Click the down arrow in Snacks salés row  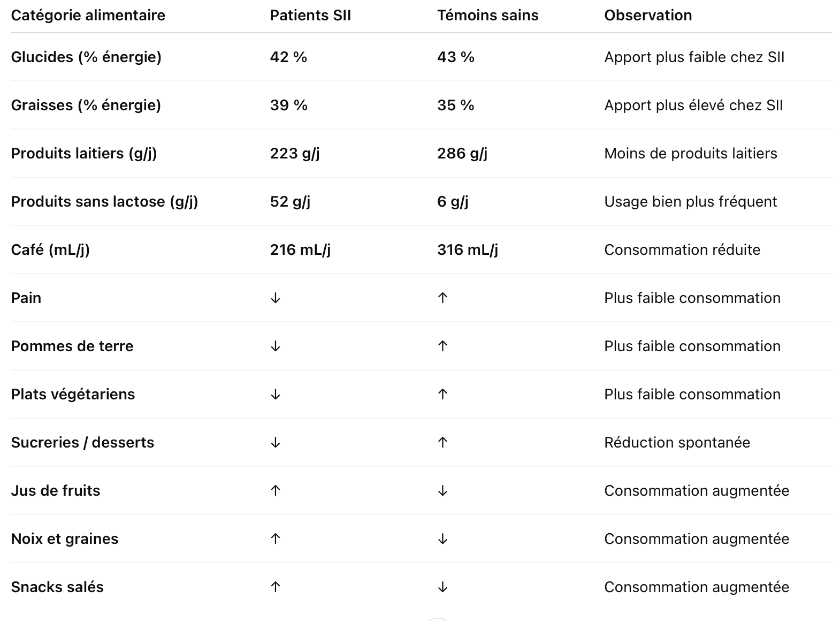tap(442, 587)
